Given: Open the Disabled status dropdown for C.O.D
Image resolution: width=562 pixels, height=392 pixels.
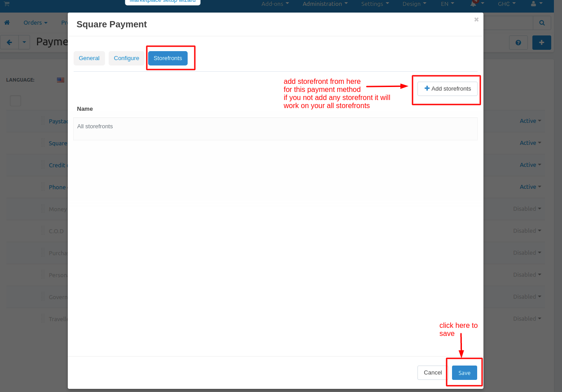Looking at the screenshot, I should coord(527,231).
